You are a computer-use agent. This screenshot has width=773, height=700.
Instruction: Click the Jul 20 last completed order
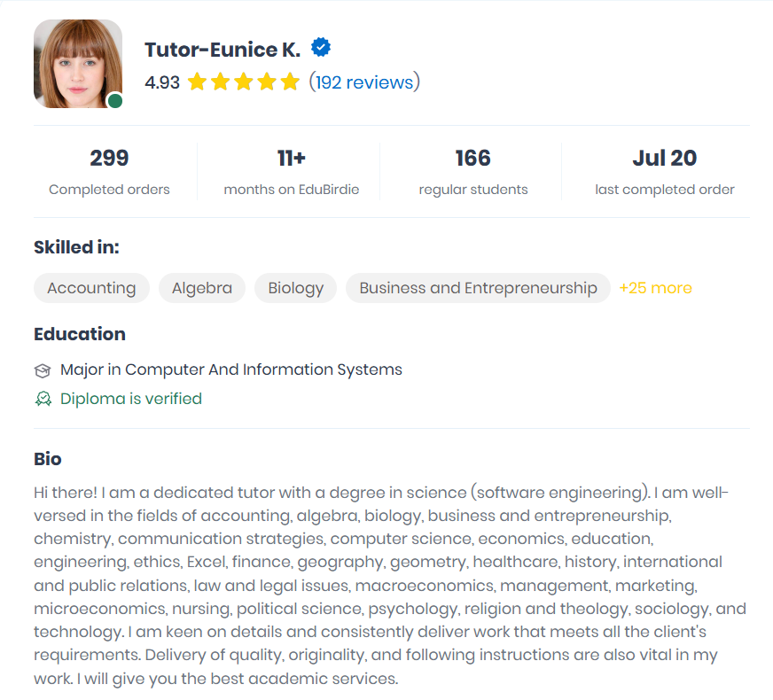coord(665,172)
